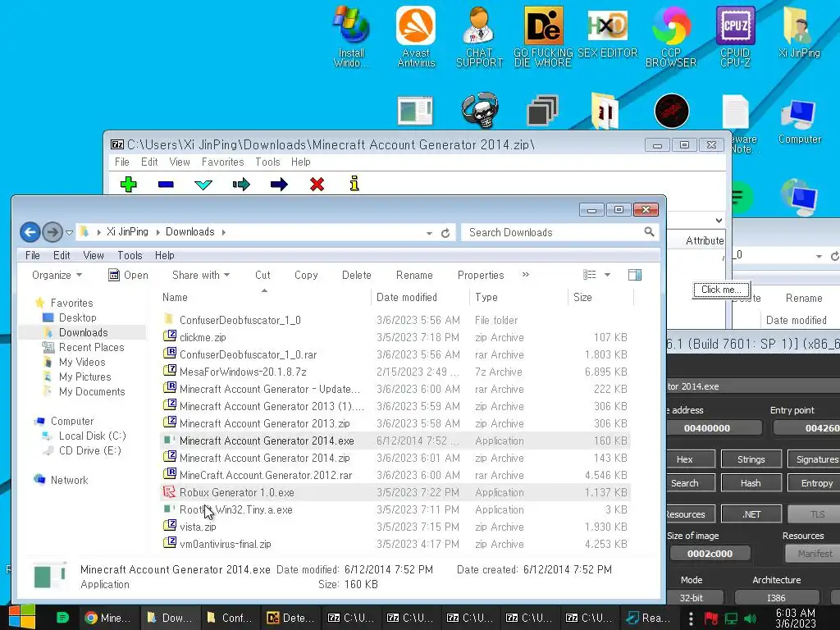Open the CPUID CPU-Z desktop icon
The image size is (840, 630).
click(735, 36)
